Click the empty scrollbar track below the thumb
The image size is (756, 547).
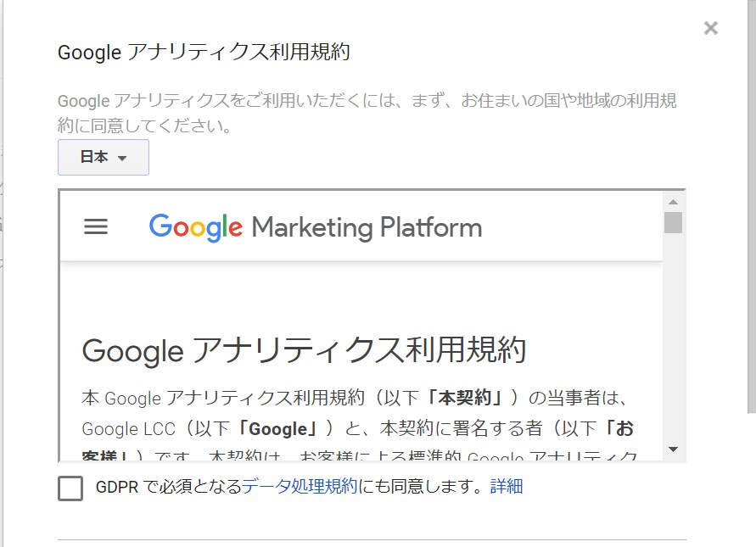click(673, 339)
